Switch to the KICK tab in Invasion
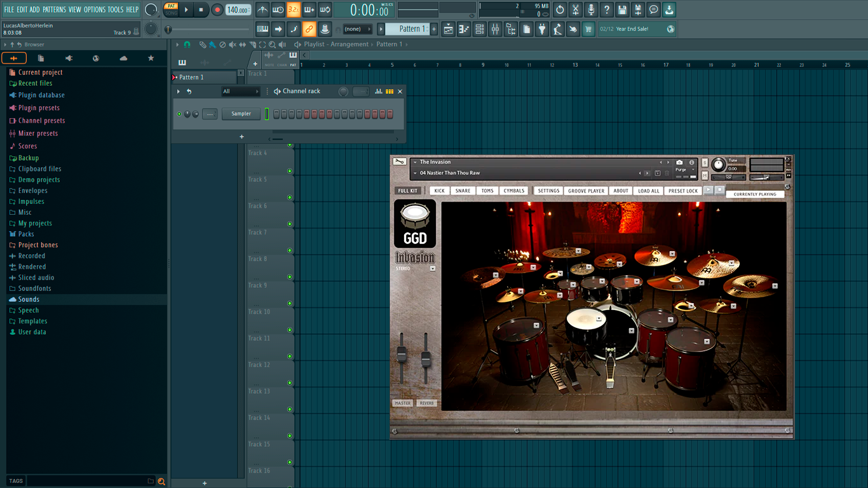Viewport: 868px width, 488px height. 440,191
